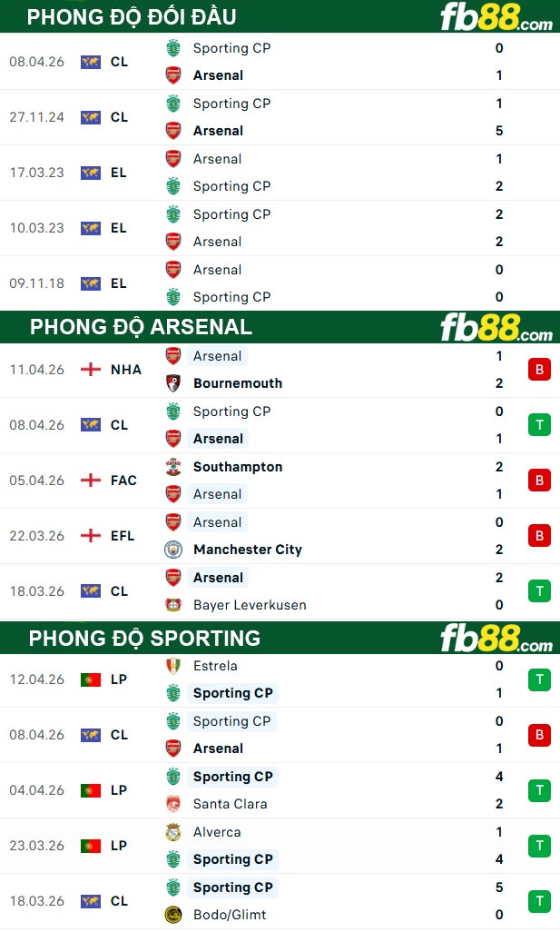560x932 pixels.
Task: Open the PHONG ĐỘ ARSENAL section header
Action: 142,327
